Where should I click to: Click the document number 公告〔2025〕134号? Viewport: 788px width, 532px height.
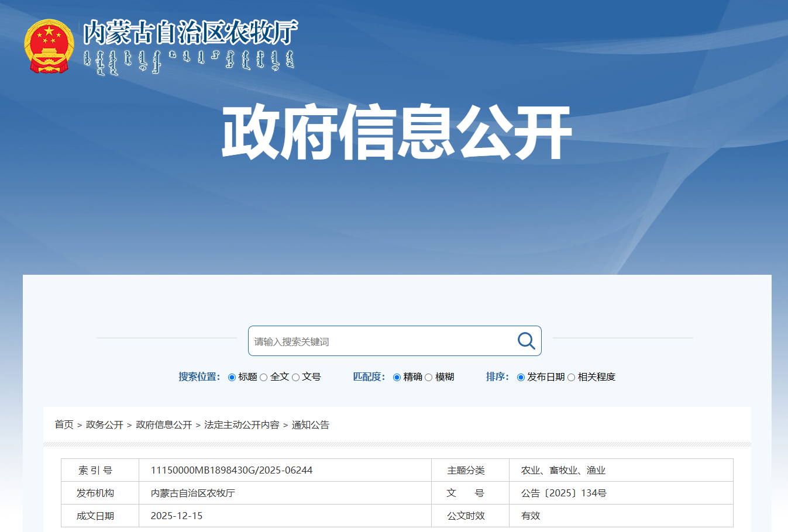click(x=563, y=493)
